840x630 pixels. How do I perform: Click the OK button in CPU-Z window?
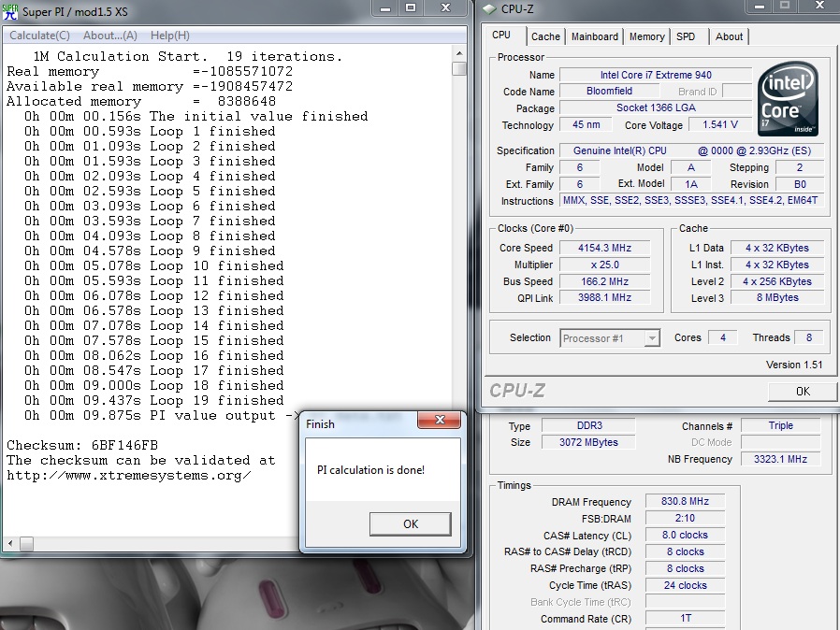(802, 392)
